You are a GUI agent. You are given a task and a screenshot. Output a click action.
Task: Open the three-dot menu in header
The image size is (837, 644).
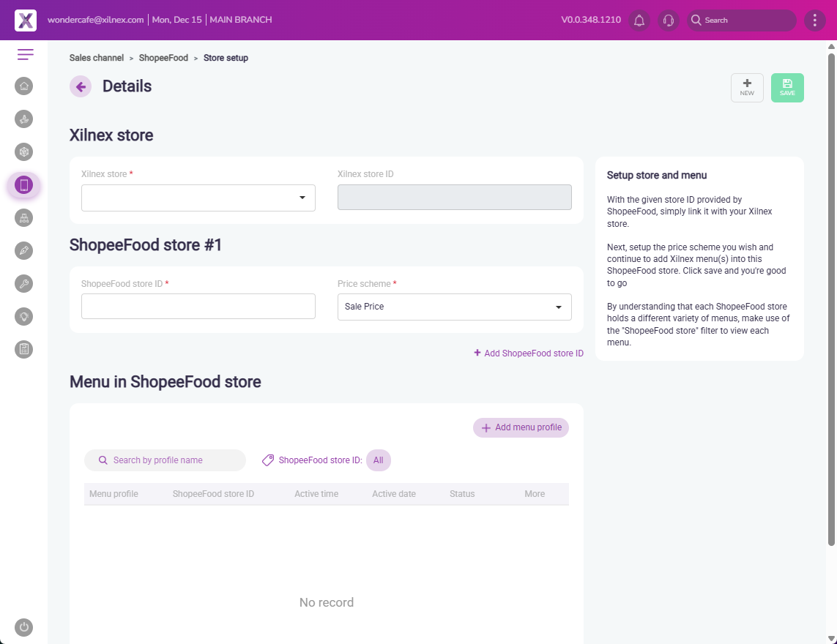point(815,20)
